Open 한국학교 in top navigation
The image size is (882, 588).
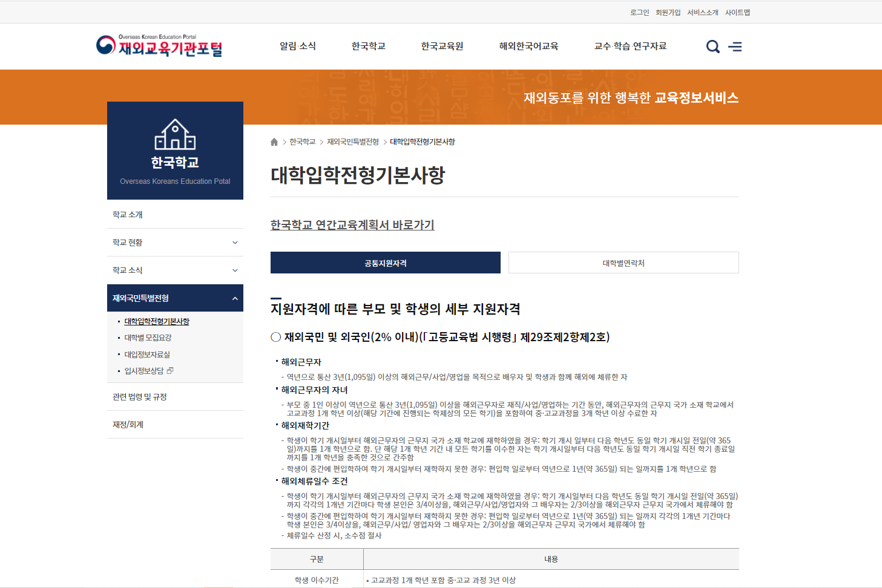(369, 46)
